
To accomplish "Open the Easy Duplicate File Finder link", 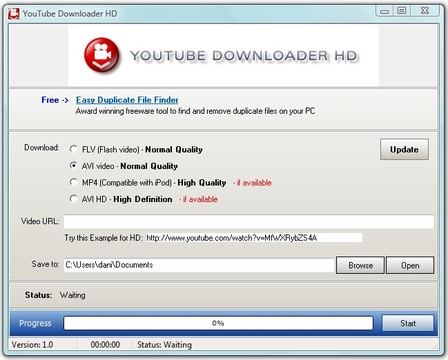I will pos(127,100).
